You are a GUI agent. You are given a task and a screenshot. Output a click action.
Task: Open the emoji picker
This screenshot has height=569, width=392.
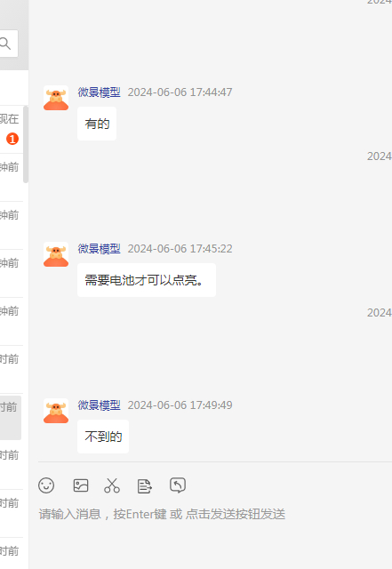tap(46, 485)
